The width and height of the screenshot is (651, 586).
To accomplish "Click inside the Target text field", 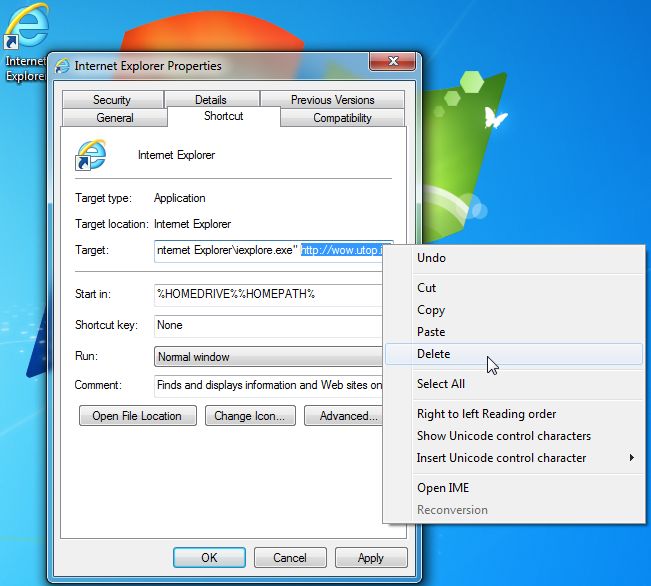I will [268, 251].
